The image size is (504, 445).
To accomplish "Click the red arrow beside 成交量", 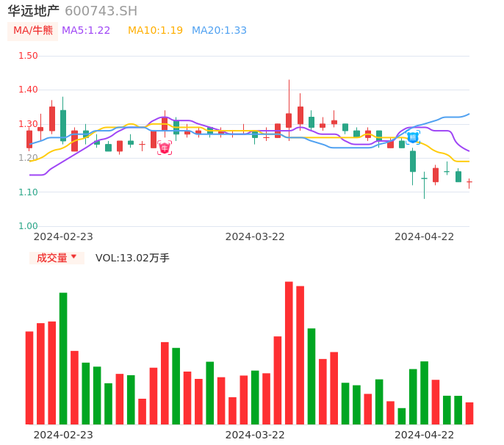I will pyautogui.click(x=73, y=257).
